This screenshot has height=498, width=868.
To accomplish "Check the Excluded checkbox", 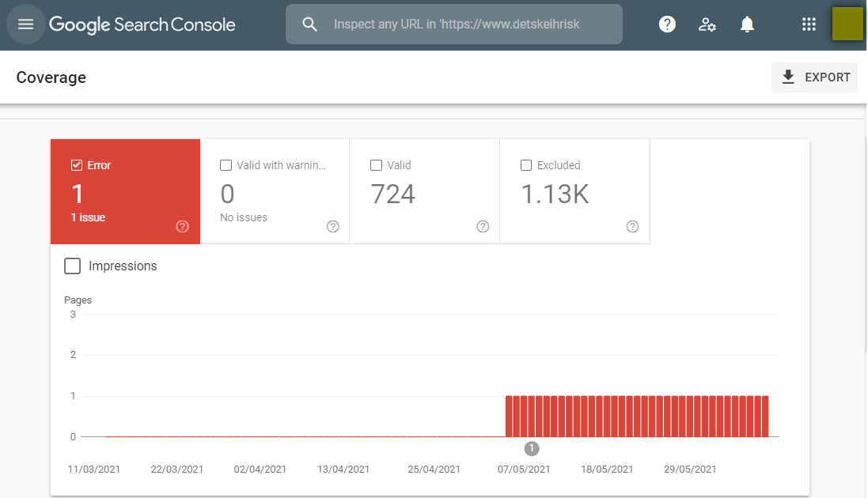I will [x=526, y=165].
